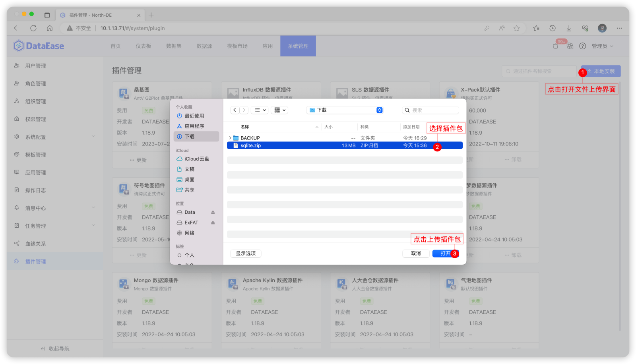Open 网络 in dialog sidebar
This screenshot has width=636, height=364.
point(196,233)
